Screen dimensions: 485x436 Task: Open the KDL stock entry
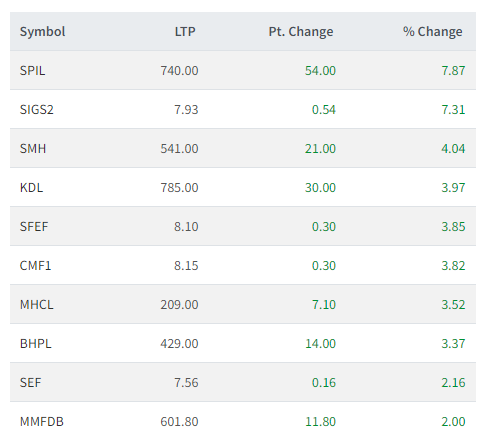pos(31,188)
